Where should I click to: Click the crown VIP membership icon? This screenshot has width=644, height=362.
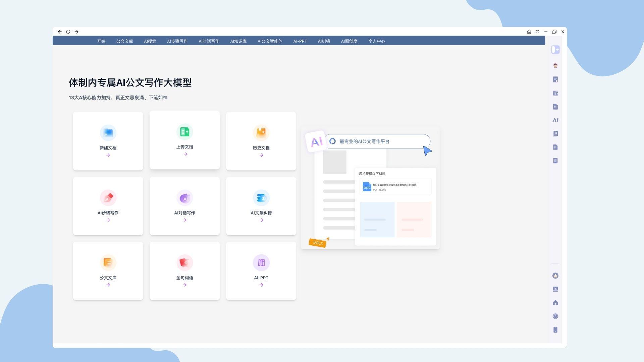(x=555, y=276)
